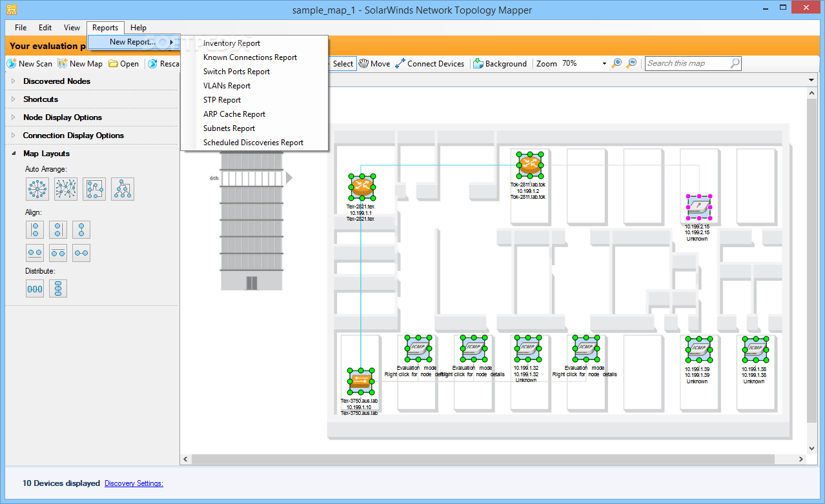Align selected nodes to the left edge
This screenshot has width=825, height=504.
35,229
